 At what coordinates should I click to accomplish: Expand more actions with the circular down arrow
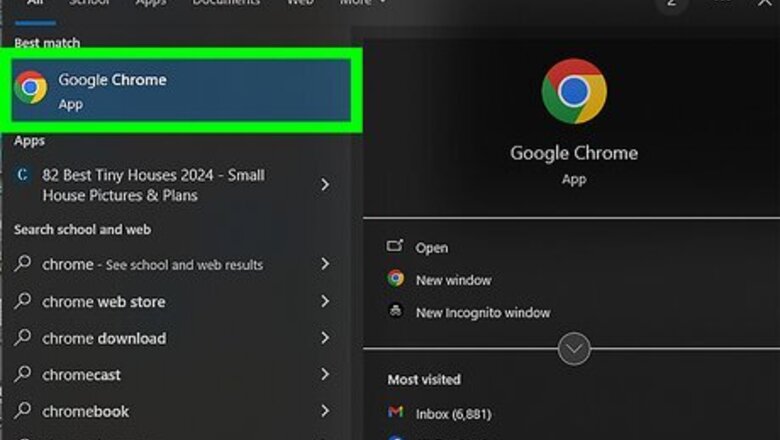pos(574,349)
